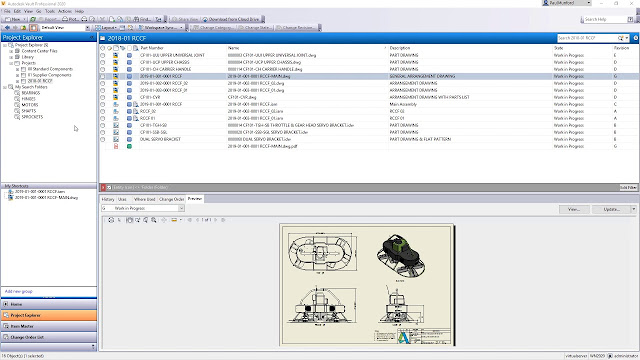The height and width of the screenshot is (360, 640).
Task: Click the View button in the preview pane
Action: coord(574,209)
